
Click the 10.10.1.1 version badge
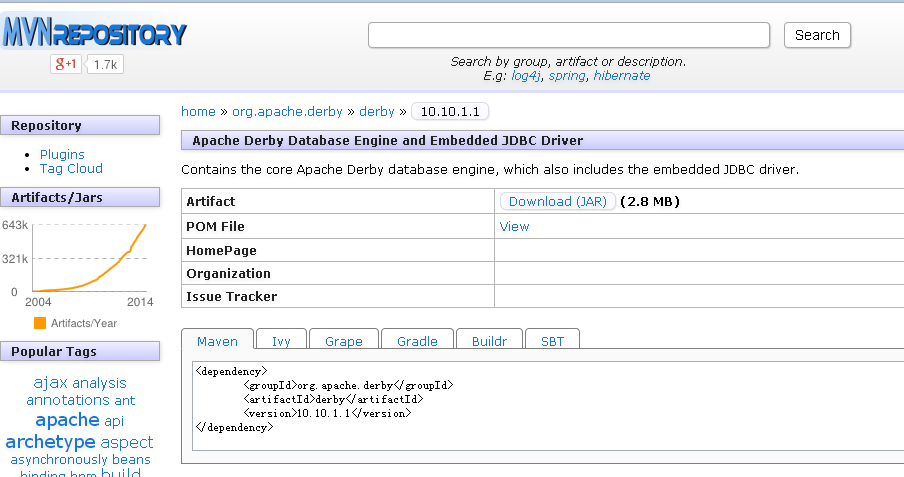(450, 111)
